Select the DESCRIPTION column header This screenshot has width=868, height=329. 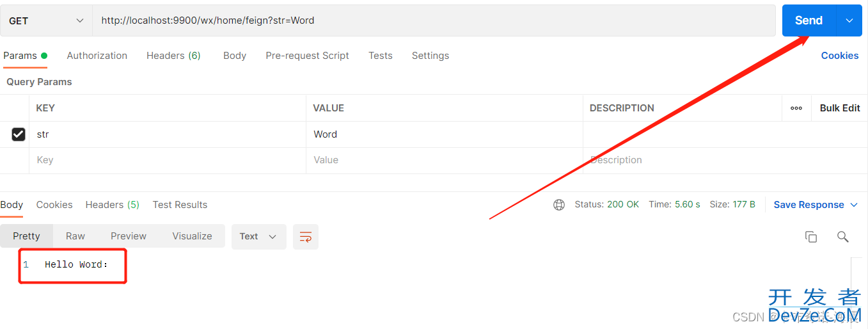click(622, 108)
